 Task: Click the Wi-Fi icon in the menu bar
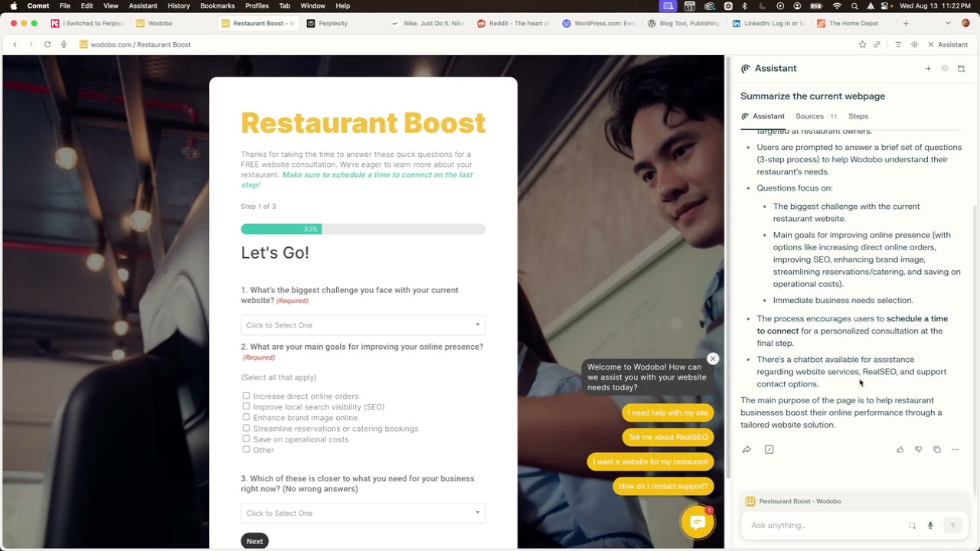click(836, 5)
